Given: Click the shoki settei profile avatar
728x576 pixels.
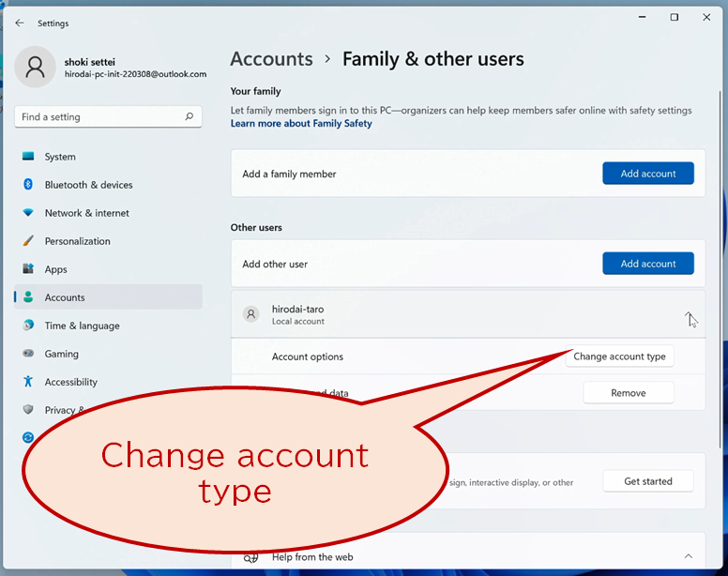Looking at the screenshot, I should (x=36, y=67).
